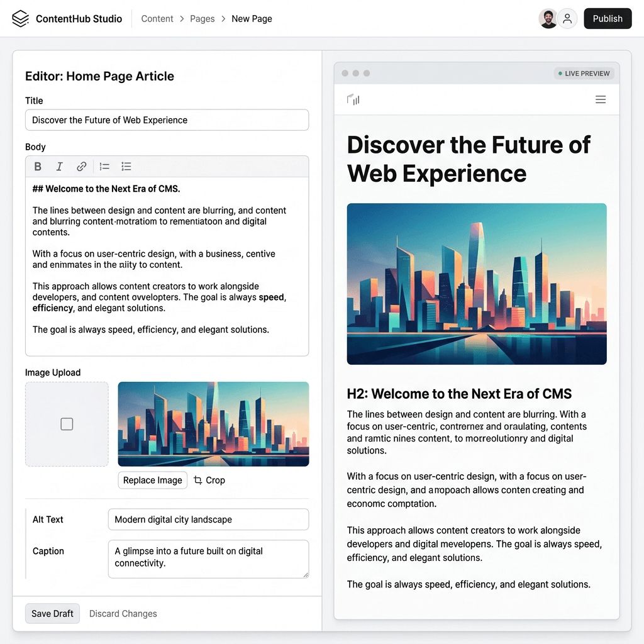Click the preview headline "Discover the Future of Web Experience"

click(x=468, y=159)
